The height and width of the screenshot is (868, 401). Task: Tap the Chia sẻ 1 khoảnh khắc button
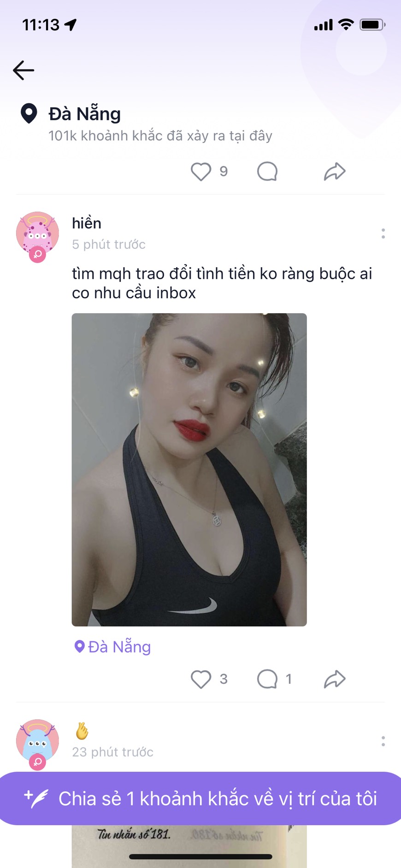click(200, 798)
